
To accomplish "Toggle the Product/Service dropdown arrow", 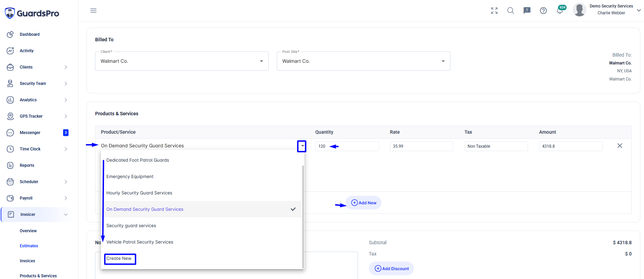I will click(x=302, y=146).
